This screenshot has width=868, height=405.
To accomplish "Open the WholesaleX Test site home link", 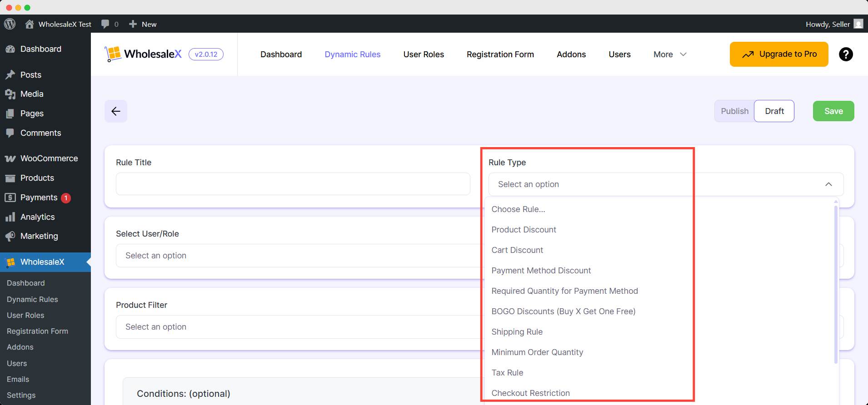I will tap(58, 24).
